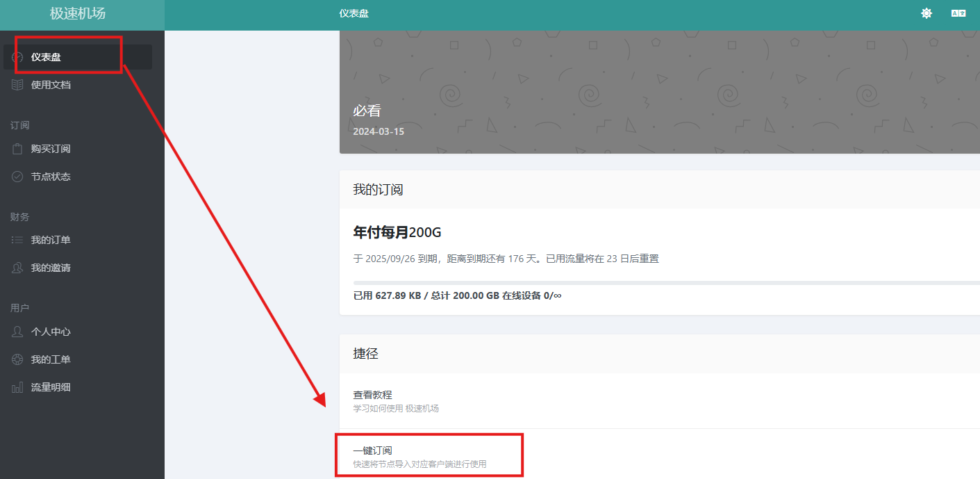Click the 年付每月200G plan title
Screen dimensions: 980x479
pos(397,233)
